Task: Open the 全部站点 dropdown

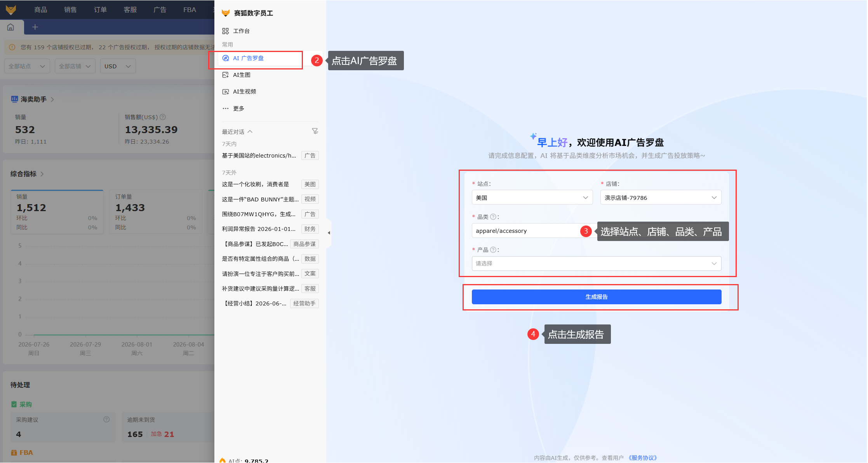Action: 27,66
